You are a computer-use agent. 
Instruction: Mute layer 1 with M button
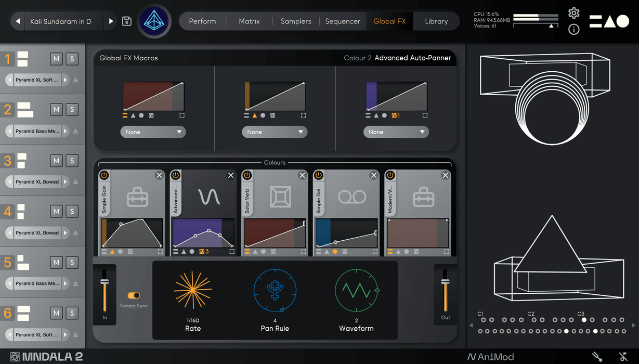point(56,59)
